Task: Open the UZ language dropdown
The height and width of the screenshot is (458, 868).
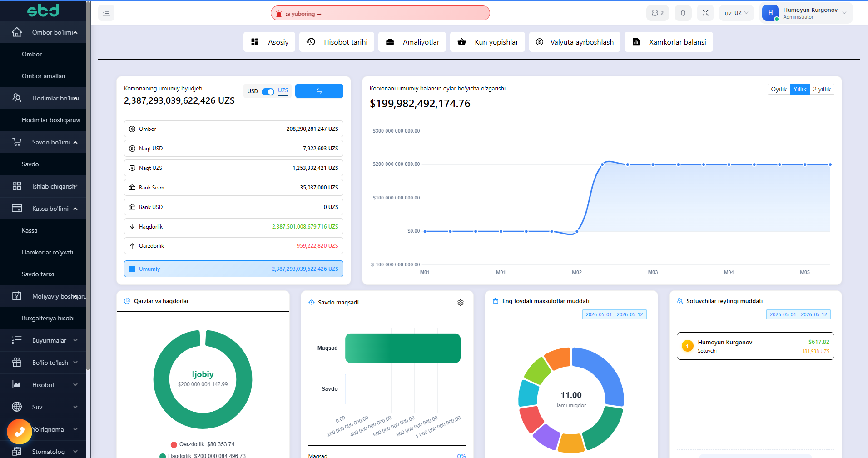Action: click(736, 13)
